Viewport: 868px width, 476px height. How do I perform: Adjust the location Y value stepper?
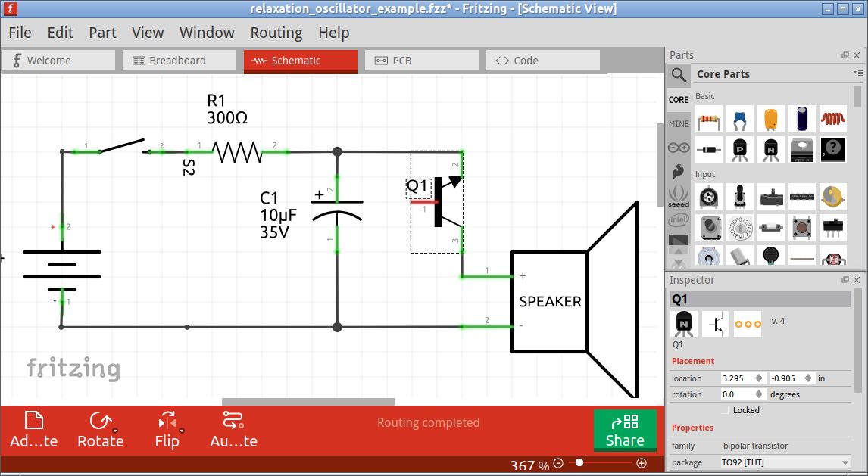[808, 378]
